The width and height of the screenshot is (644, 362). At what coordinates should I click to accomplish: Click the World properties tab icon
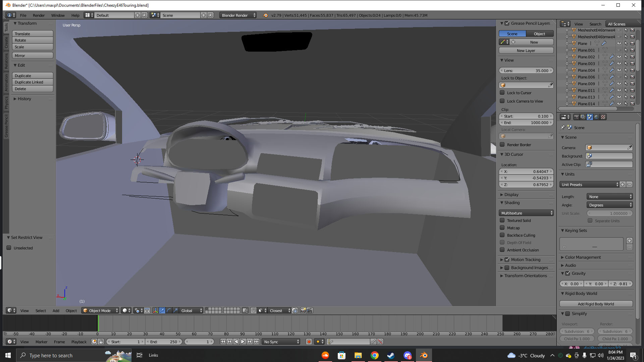pos(596,117)
